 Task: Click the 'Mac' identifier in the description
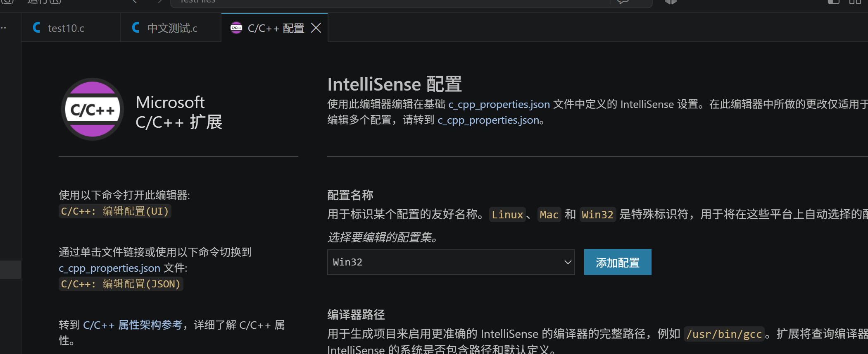(549, 215)
